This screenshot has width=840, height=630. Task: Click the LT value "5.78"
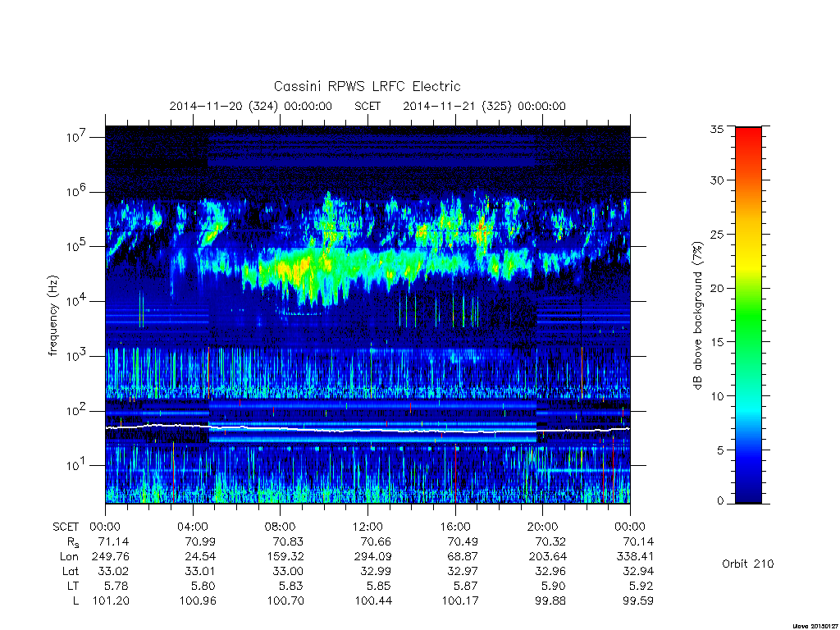[116, 586]
